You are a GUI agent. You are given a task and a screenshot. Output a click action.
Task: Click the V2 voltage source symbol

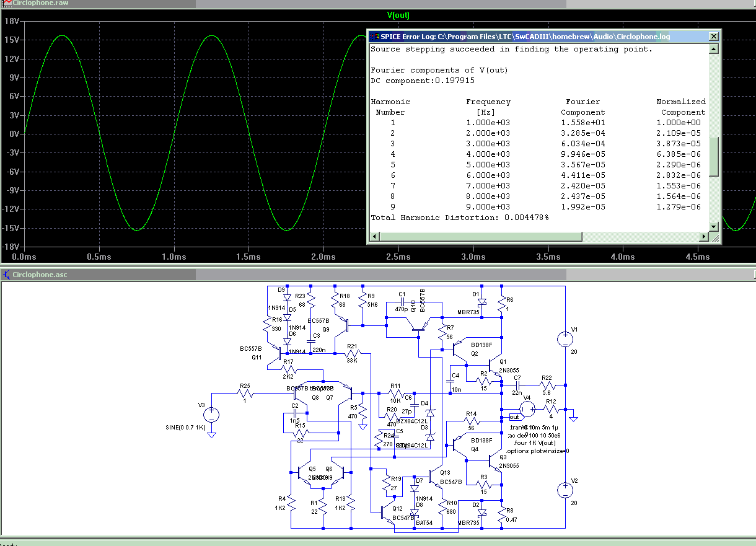point(565,490)
